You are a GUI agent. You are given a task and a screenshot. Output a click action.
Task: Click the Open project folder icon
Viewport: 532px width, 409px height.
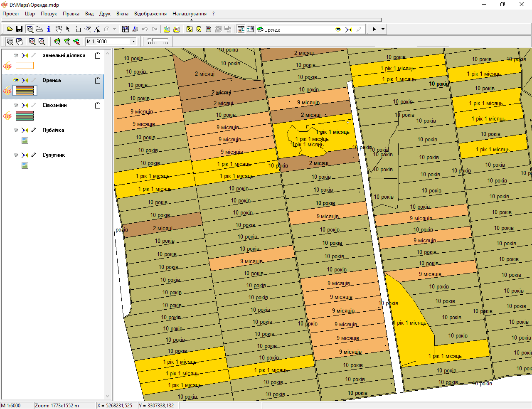pyautogui.click(x=10, y=29)
